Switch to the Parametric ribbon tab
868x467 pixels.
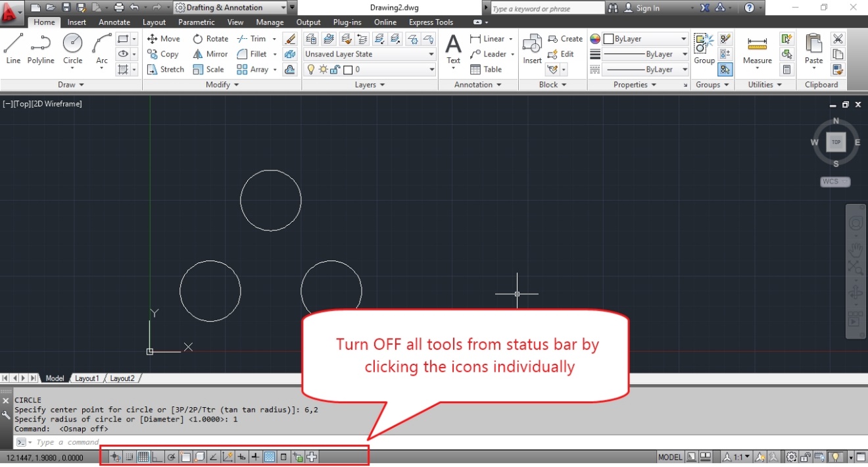196,22
